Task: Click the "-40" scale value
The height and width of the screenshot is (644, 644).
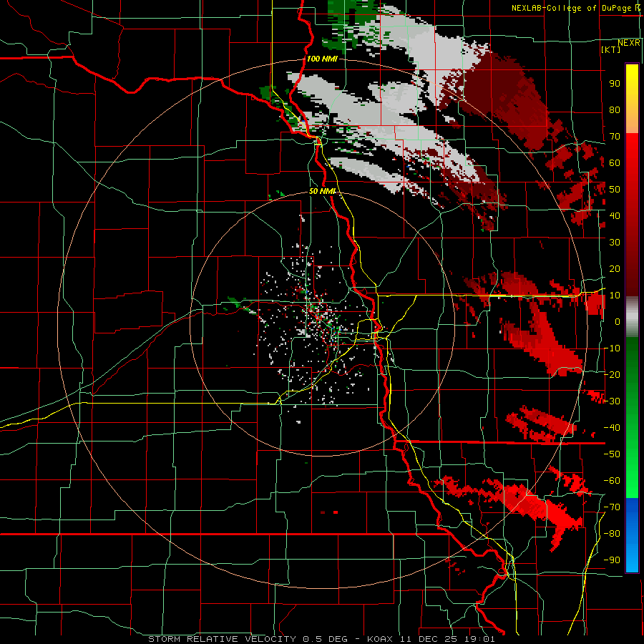Action: (612, 428)
